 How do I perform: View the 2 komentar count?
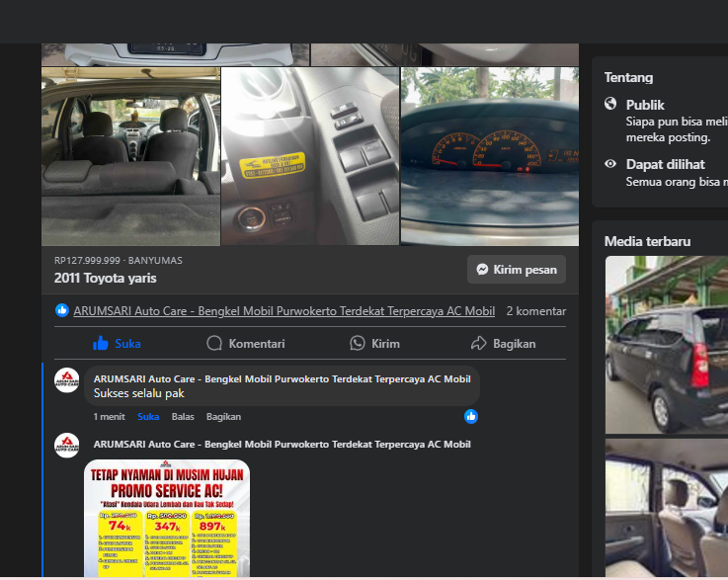(535, 311)
